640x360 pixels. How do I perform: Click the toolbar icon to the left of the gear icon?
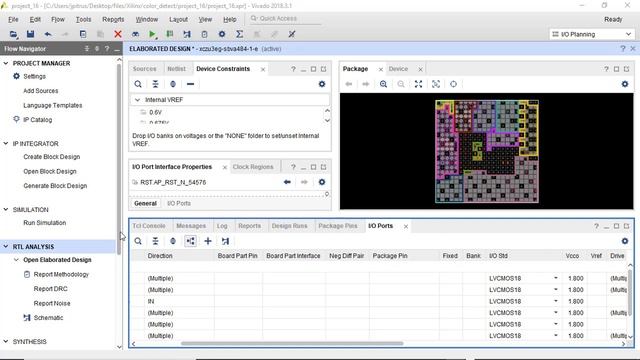[x=204, y=34]
